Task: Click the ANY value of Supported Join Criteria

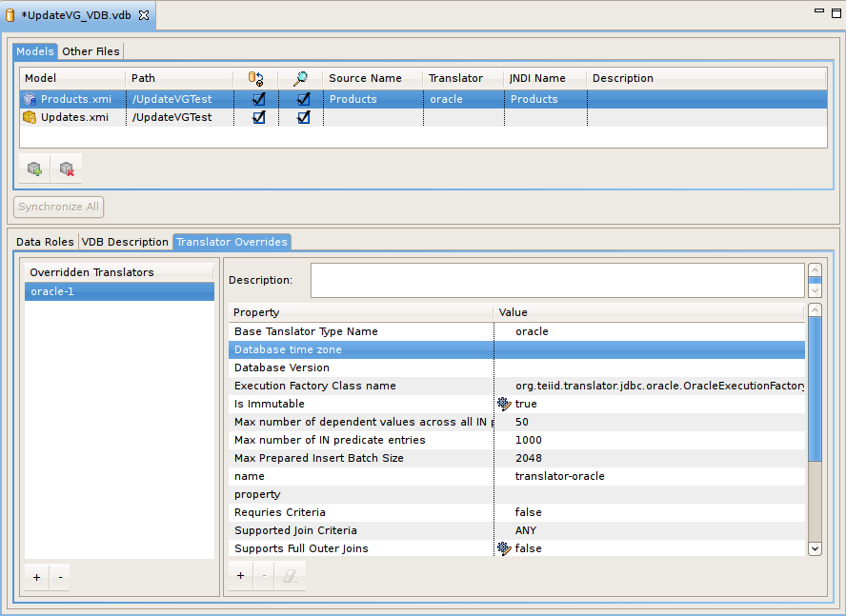Action: [x=526, y=530]
